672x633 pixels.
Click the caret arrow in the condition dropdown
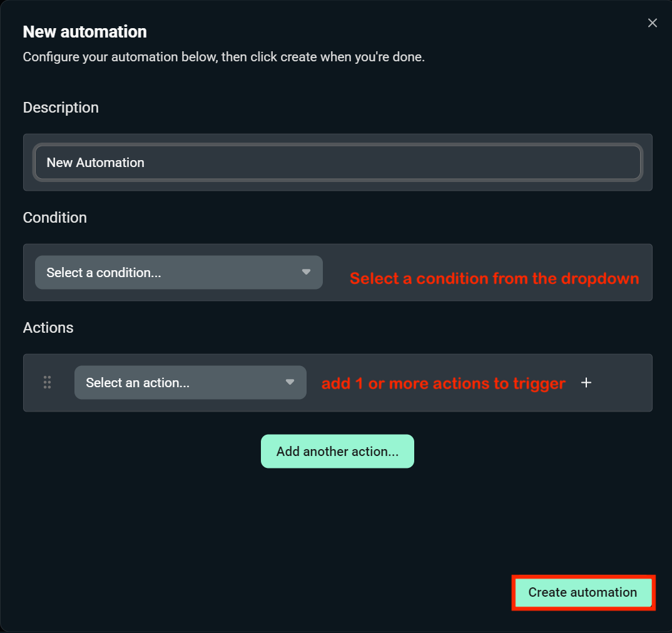306,272
